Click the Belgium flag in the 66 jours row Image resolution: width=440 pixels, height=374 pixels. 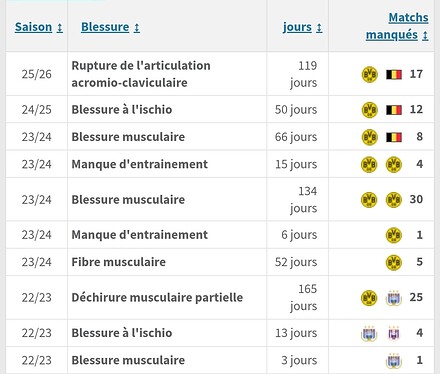coord(394,137)
